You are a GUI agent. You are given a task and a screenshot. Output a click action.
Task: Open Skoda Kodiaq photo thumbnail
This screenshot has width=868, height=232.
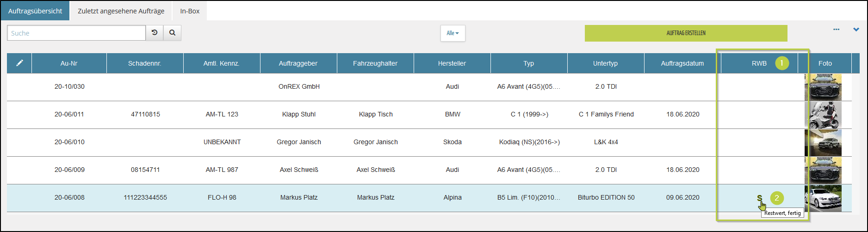824,143
